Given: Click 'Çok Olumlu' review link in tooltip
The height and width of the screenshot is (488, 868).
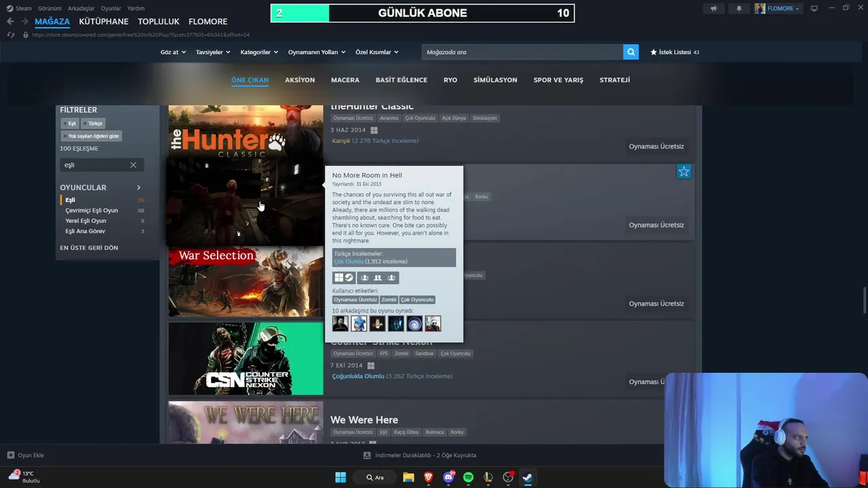Looking at the screenshot, I should tap(349, 261).
